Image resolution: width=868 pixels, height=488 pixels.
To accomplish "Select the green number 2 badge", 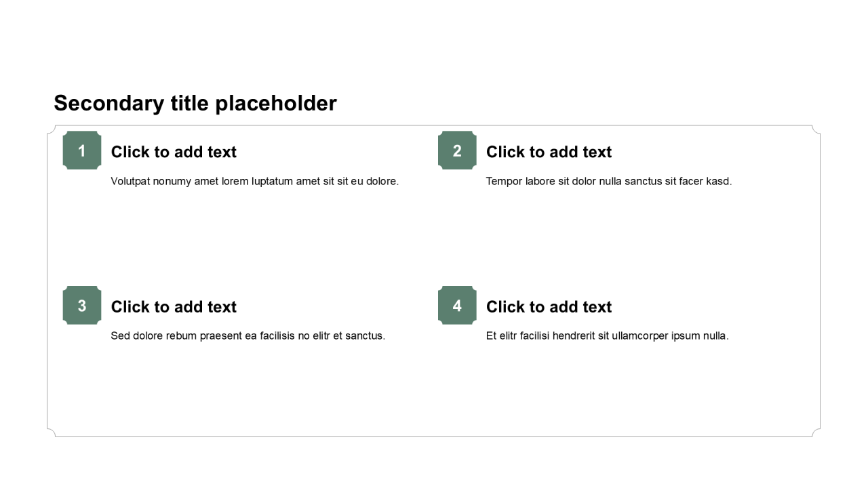I will (x=457, y=150).
